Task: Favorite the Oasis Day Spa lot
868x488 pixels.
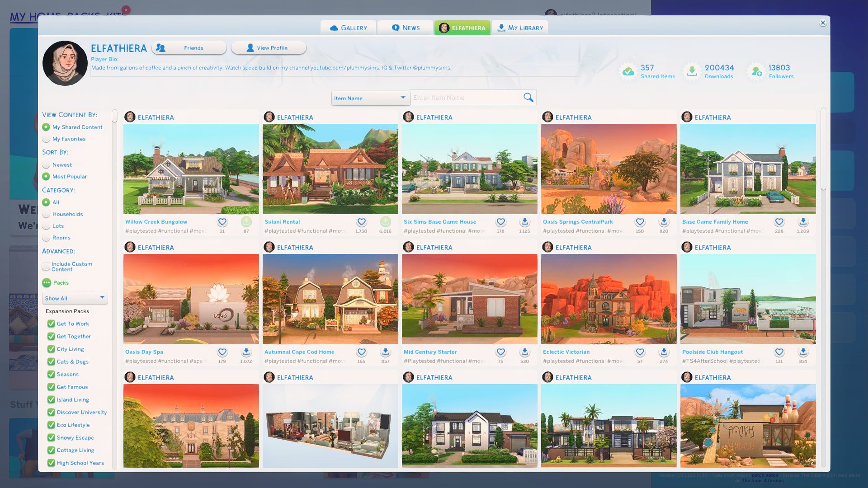Action: [x=222, y=352]
